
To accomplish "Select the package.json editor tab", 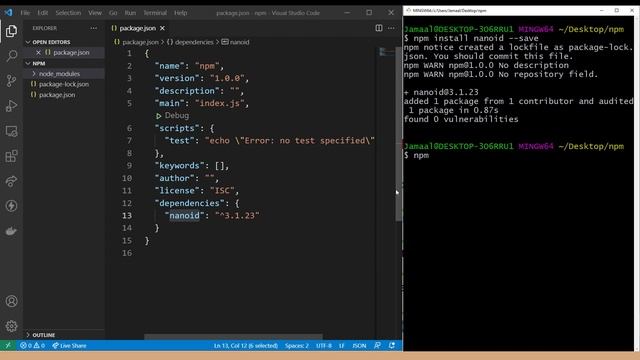I will point(138,28).
